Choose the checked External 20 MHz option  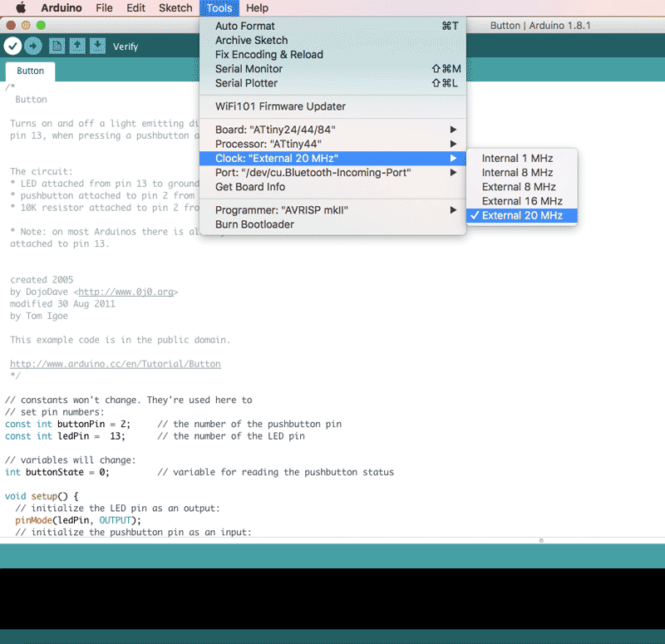click(522, 215)
